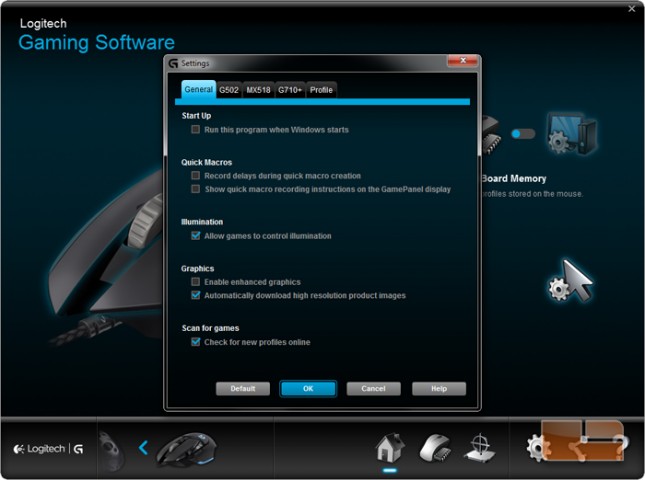
Task: Open the MX518 tab
Action: 258,90
